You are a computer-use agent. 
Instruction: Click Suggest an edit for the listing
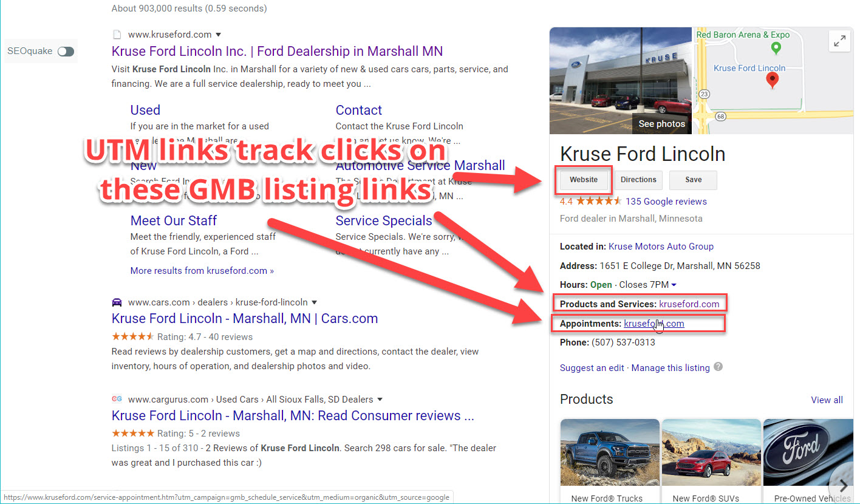[x=592, y=367]
